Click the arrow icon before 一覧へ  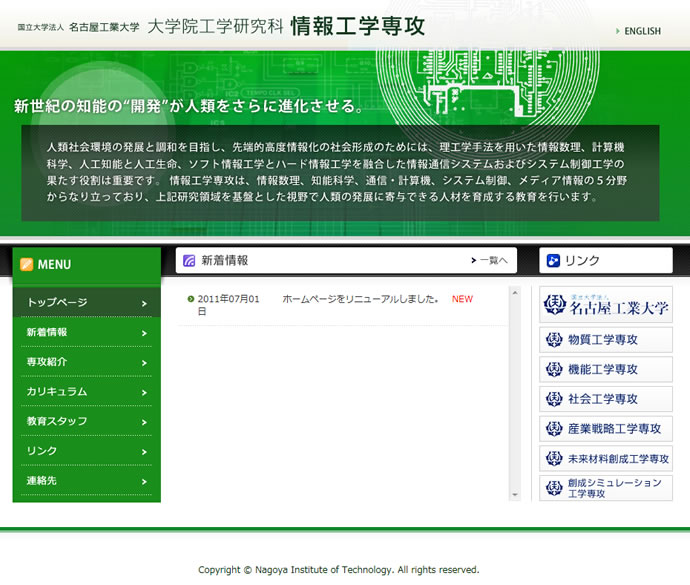[x=473, y=261]
